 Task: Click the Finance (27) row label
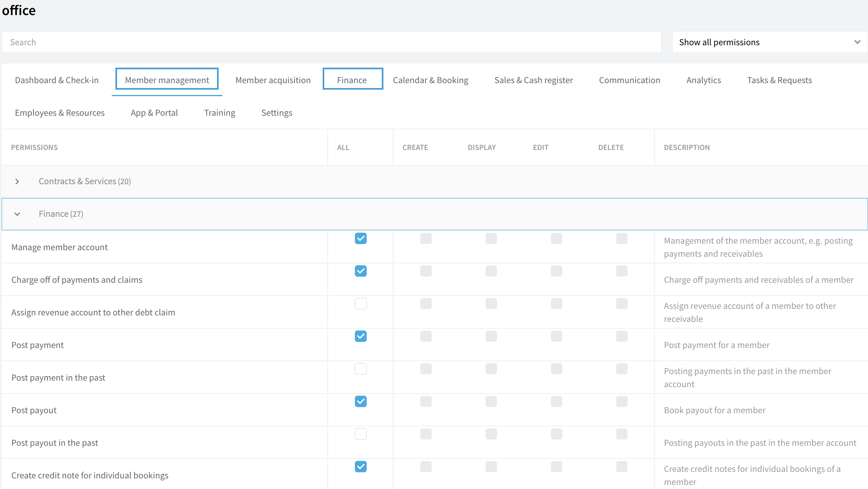[x=61, y=214]
